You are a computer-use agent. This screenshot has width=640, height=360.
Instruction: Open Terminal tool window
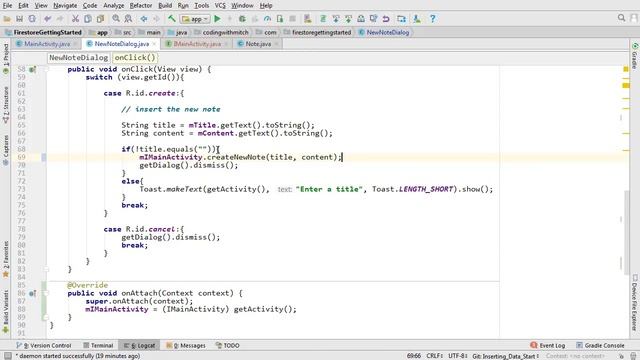98,345
